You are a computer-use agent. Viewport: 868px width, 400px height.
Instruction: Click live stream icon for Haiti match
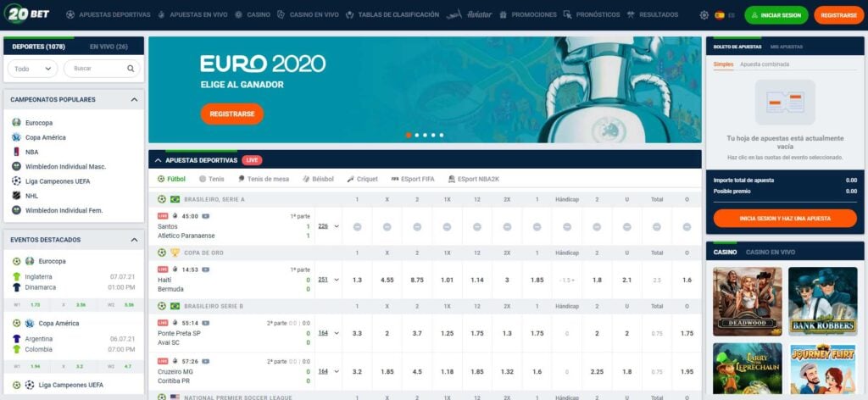tap(205, 269)
